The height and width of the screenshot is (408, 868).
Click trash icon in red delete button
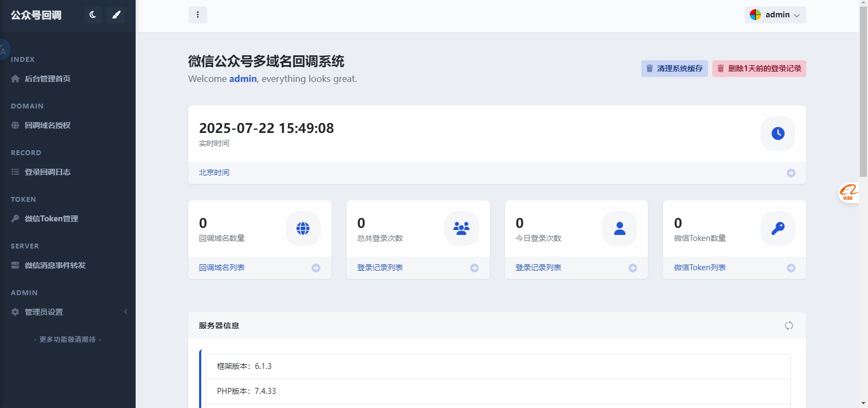tap(720, 68)
